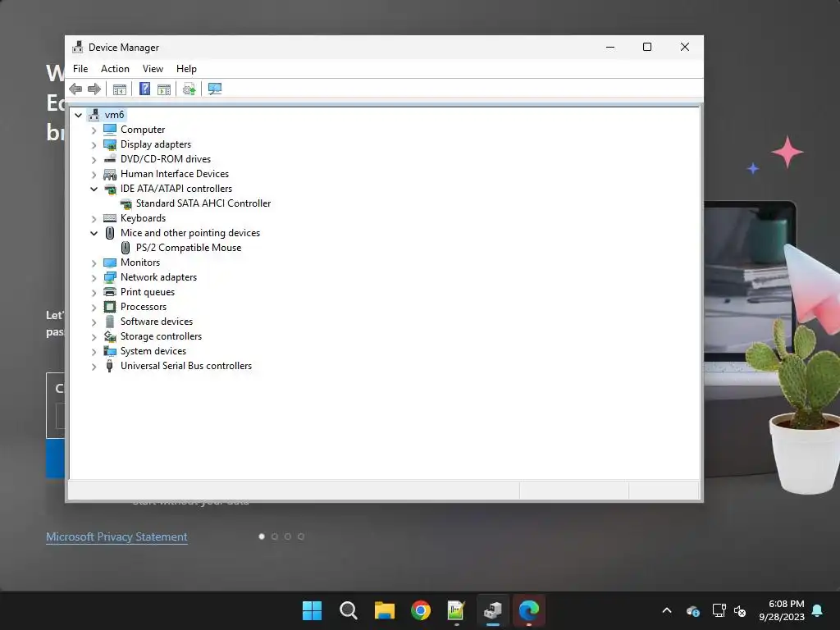Switch to Microsoft Edge on taskbar
The width and height of the screenshot is (840, 630).
529,610
